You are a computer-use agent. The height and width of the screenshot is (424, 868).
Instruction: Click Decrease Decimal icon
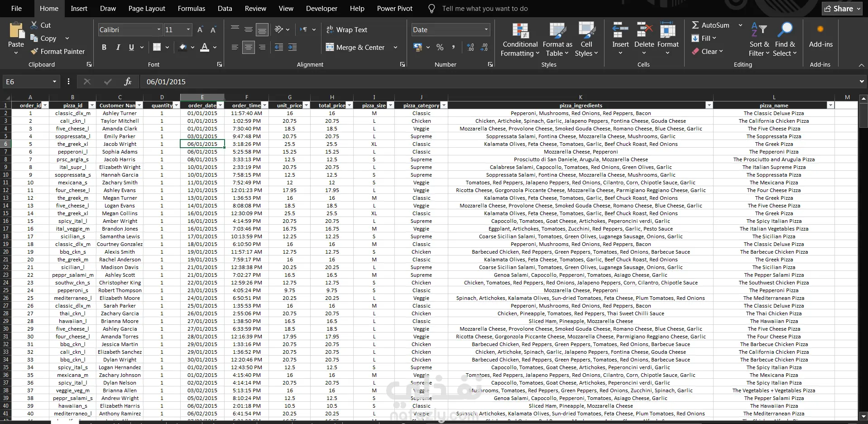(x=484, y=47)
